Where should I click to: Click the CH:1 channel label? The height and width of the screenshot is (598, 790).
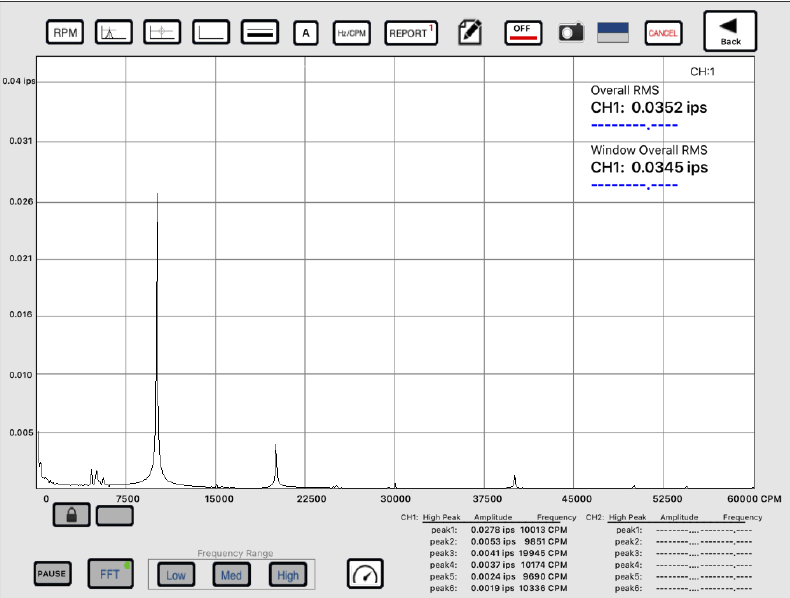[x=702, y=72]
